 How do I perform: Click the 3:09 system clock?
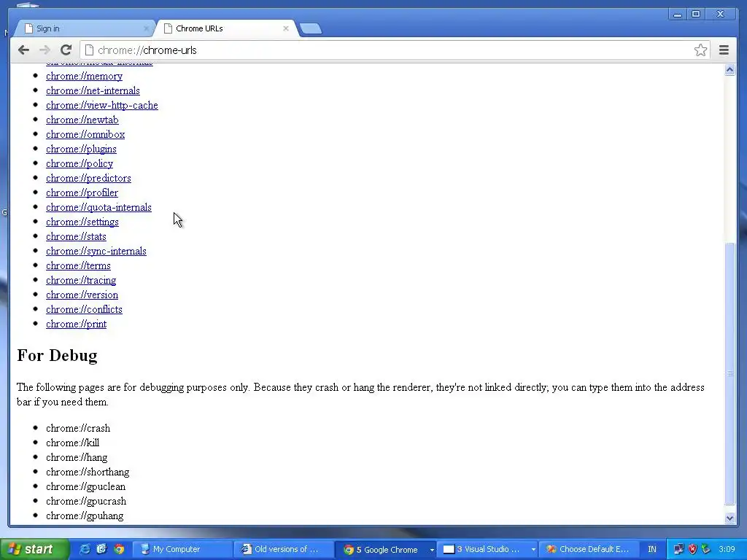click(x=727, y=549)
